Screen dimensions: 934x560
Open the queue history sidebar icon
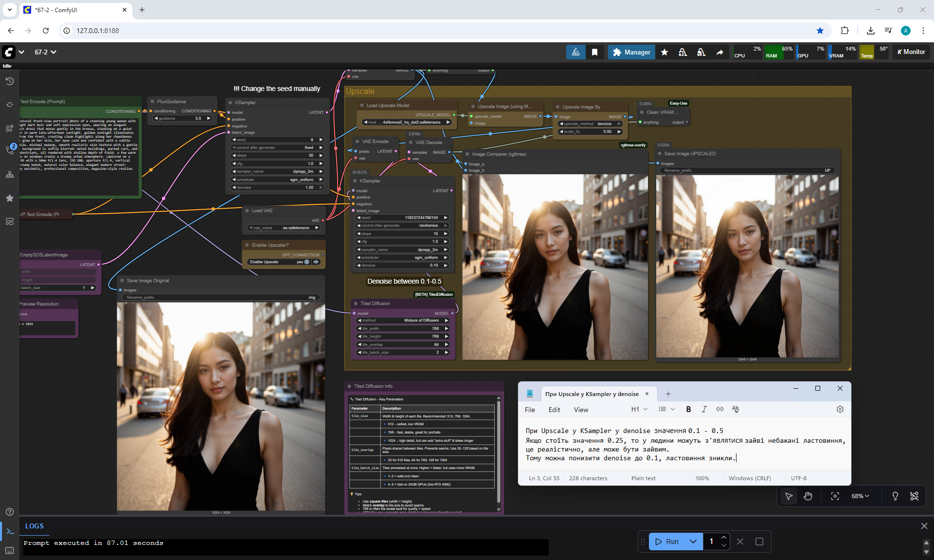pos(9,81)
